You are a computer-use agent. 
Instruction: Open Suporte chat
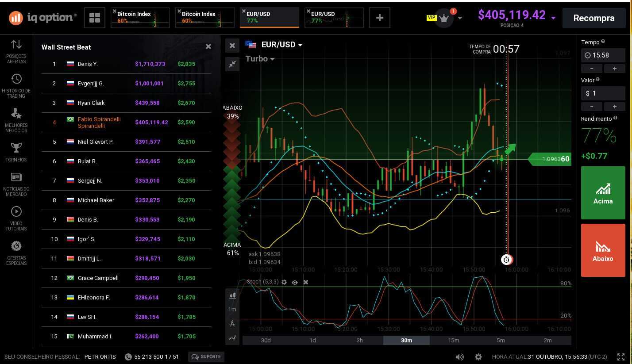point(206,356)
